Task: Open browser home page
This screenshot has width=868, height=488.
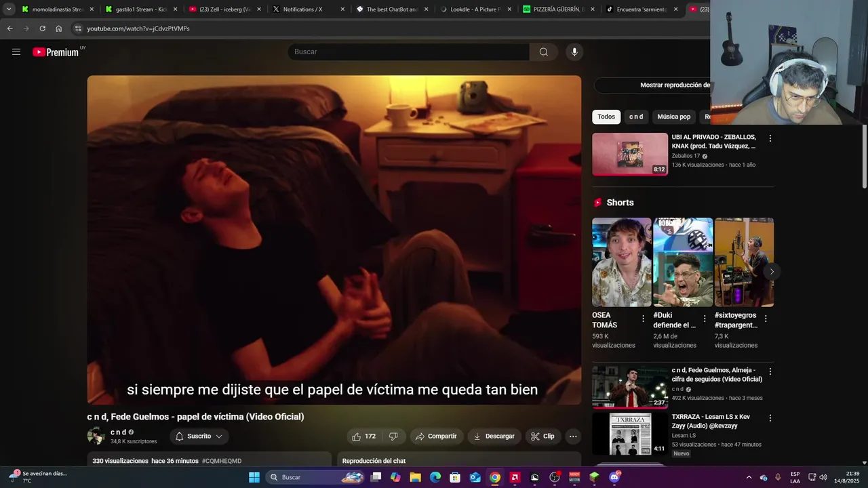Action: [x=58, y=28]
